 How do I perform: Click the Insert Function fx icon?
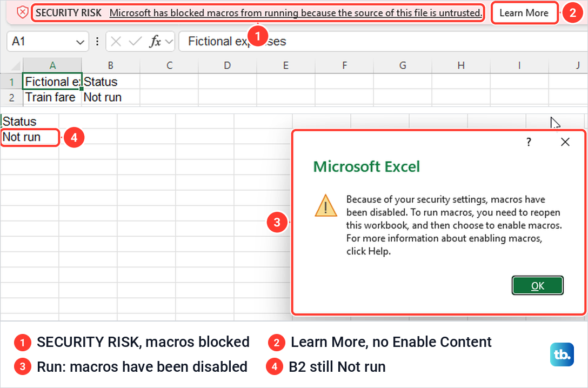click(x=155, y=41)
